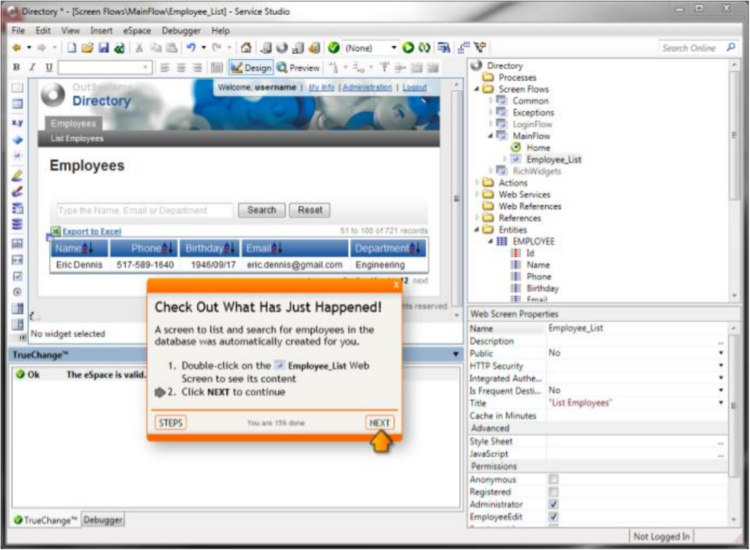Click the Open folder toolbar icon
The image size is (750, 550).
(x=87, y=48)
